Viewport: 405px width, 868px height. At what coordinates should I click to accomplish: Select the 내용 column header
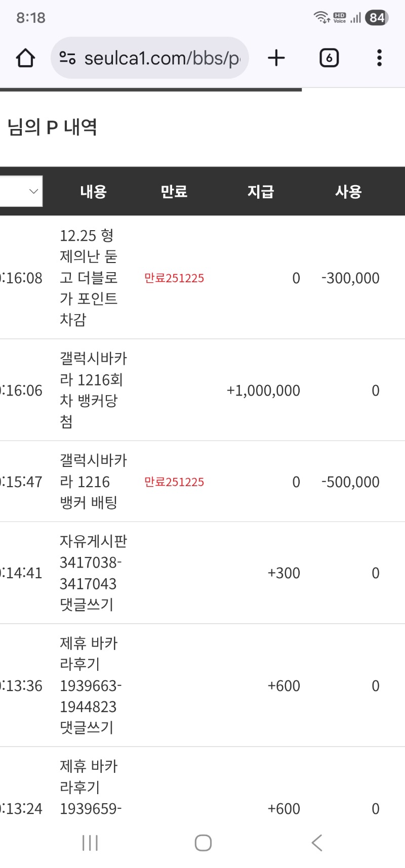click(x=93, y=192)
